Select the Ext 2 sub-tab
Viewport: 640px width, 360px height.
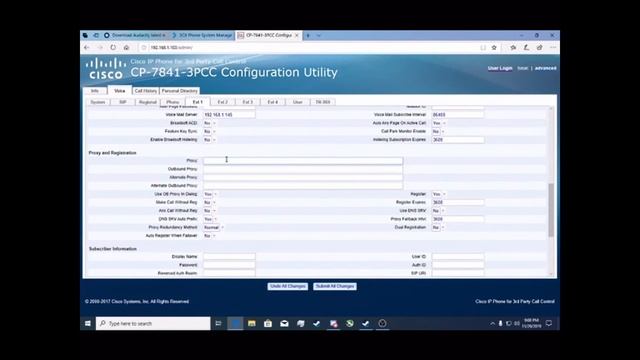pyautogui.click(x=223, y=102)
